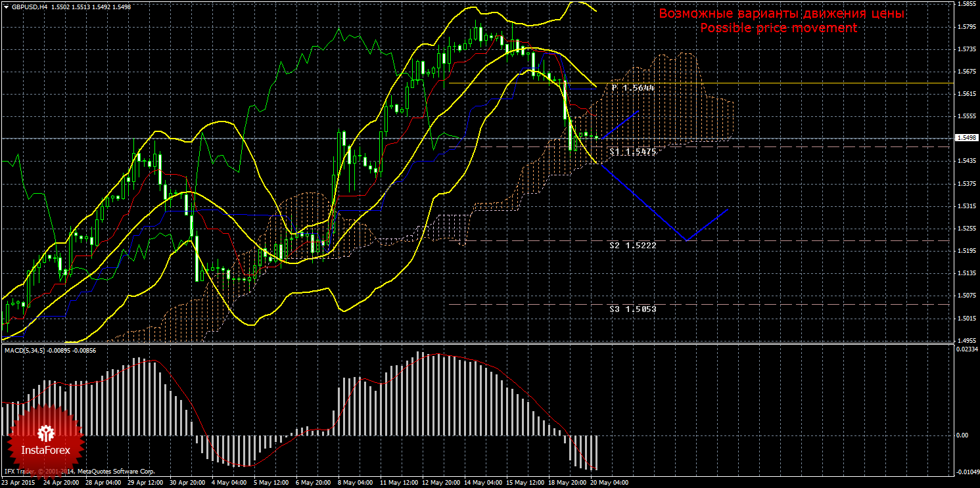This screenshot has width=980, height=488.
Task: Click the 1.5675 price scale value
Action: pos(966,72)
